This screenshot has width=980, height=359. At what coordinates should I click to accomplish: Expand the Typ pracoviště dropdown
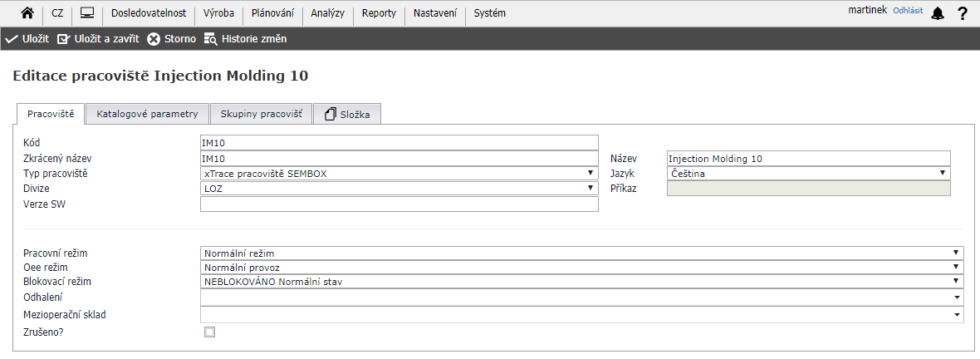tap(399, 174)
